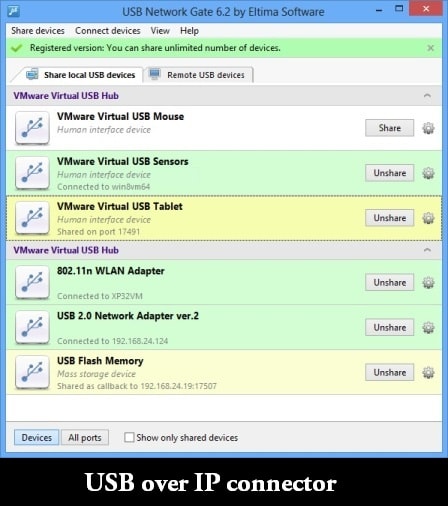Open settings gear for VMware Virtual USB Tablet

pos(428,218)
